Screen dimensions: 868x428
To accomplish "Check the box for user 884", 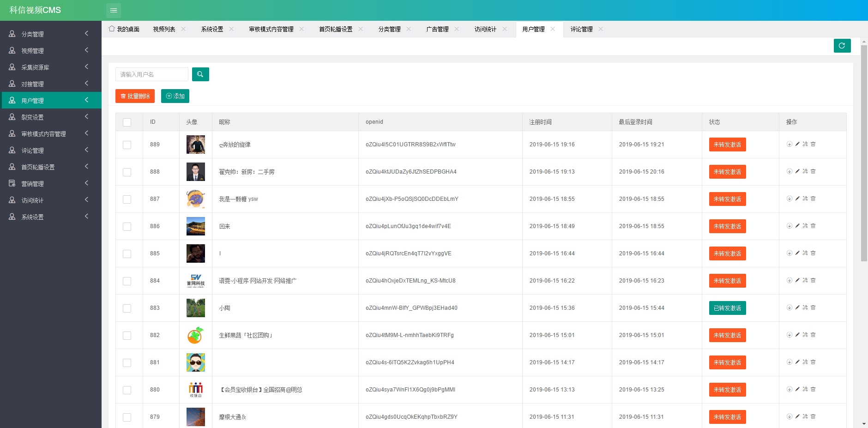I will 127,281.
